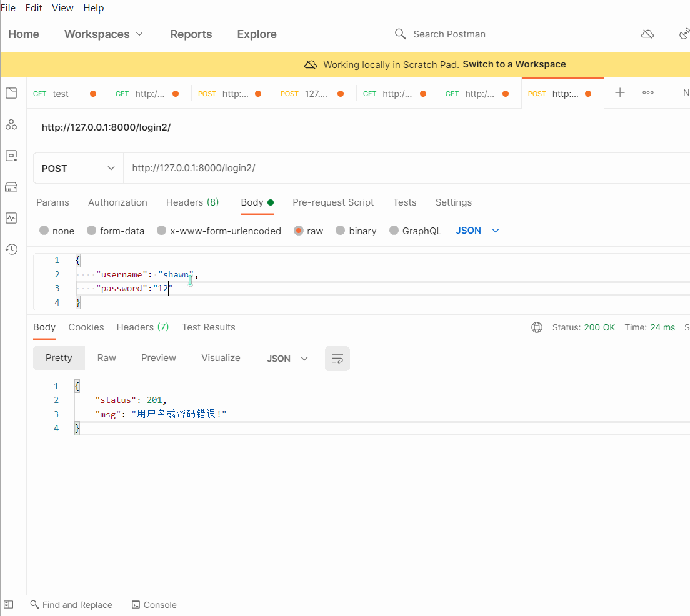Open the Console at the bottom
This screenshot has height=616, width=690.
tap(154, 605)
